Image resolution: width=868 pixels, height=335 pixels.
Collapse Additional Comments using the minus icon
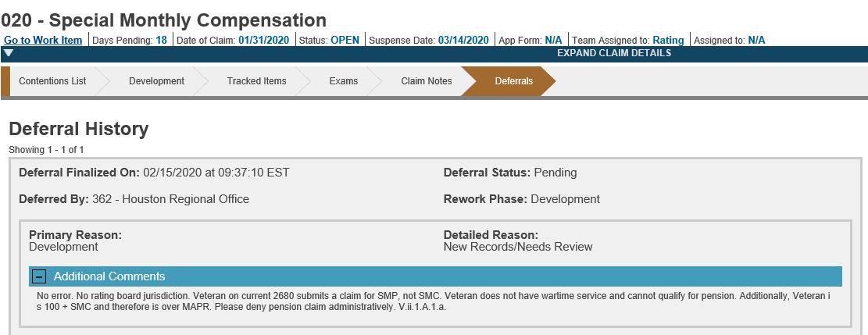(x=38, y=276)
